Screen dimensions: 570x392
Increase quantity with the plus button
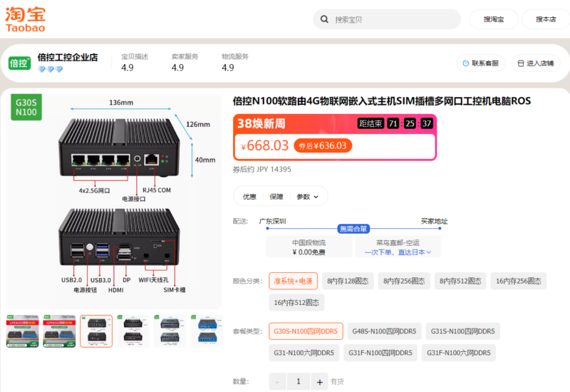319,382
